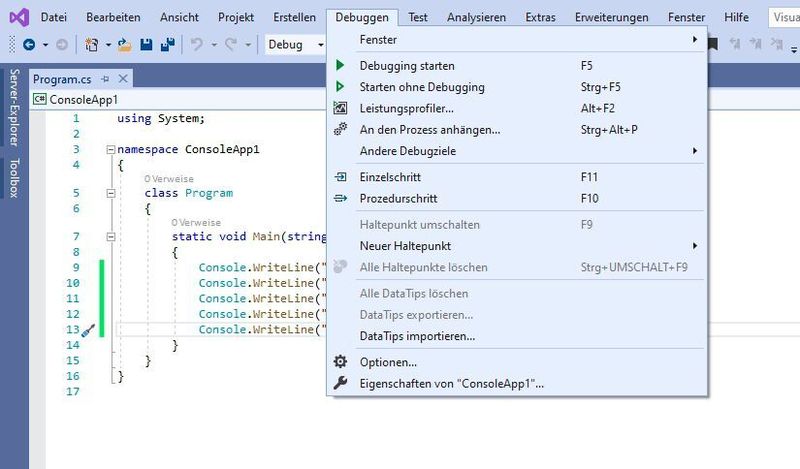This screenshot has height=469, width=800.
Task: Choose Leistungsprofiler... entry
Action: [x=517, y=108]
